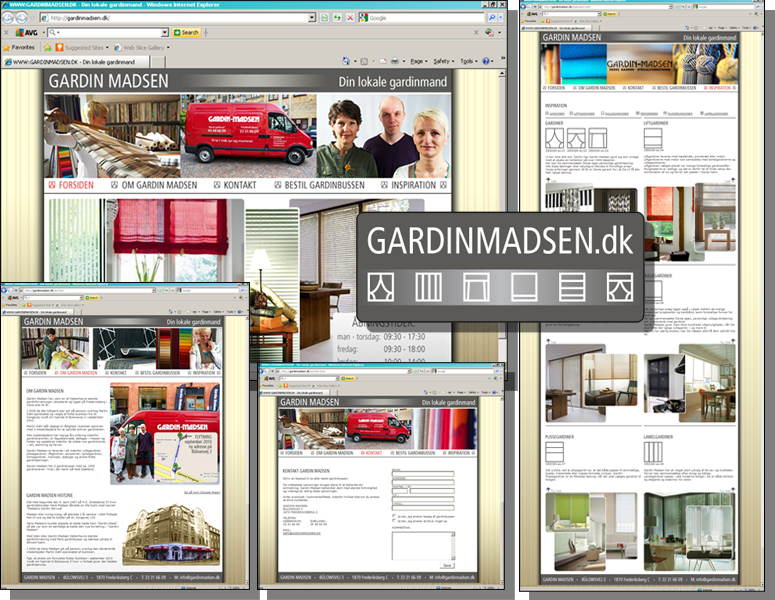This screenshot has height=600, width=775.
Task: Expand the main address bar URL dropdown
Action: tap(312, 18)
